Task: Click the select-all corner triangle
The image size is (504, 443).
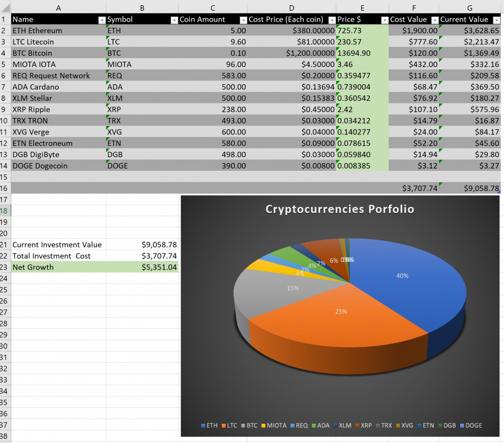Action: 6,8
